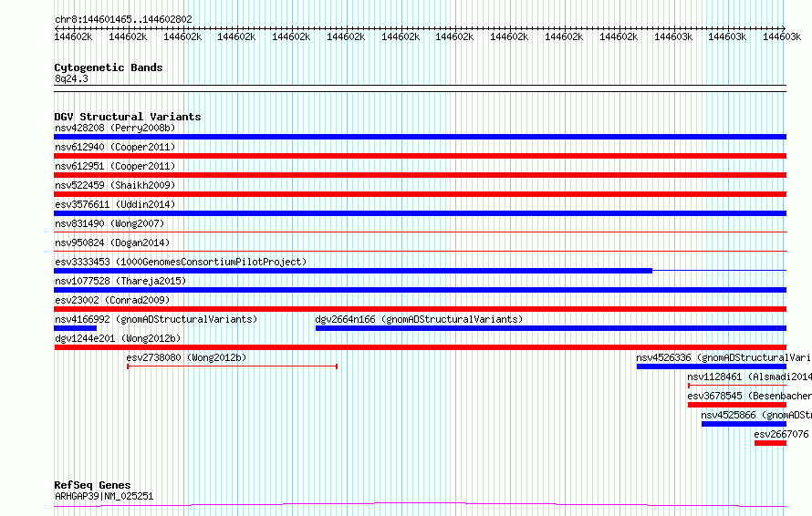Click the blue bar under esv3333453
Image resolution: width=812 pixels, height=516 pixels.
353,271
